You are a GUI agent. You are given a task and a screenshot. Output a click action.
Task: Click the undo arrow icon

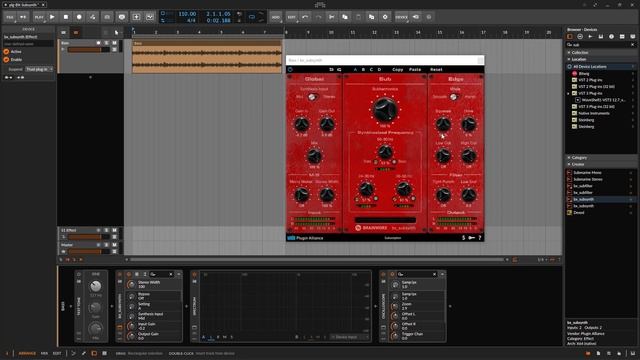point(305,17)
